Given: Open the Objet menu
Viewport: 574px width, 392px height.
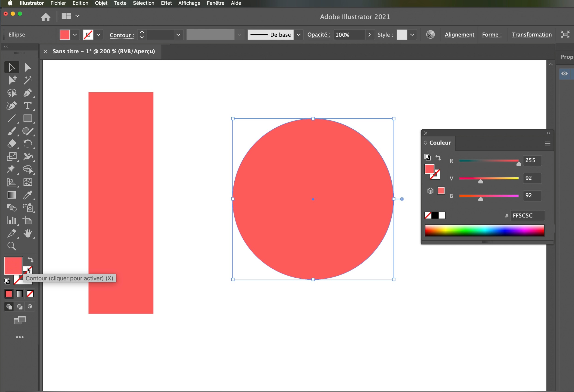Looking at the screenshot, I should point(101,3).
